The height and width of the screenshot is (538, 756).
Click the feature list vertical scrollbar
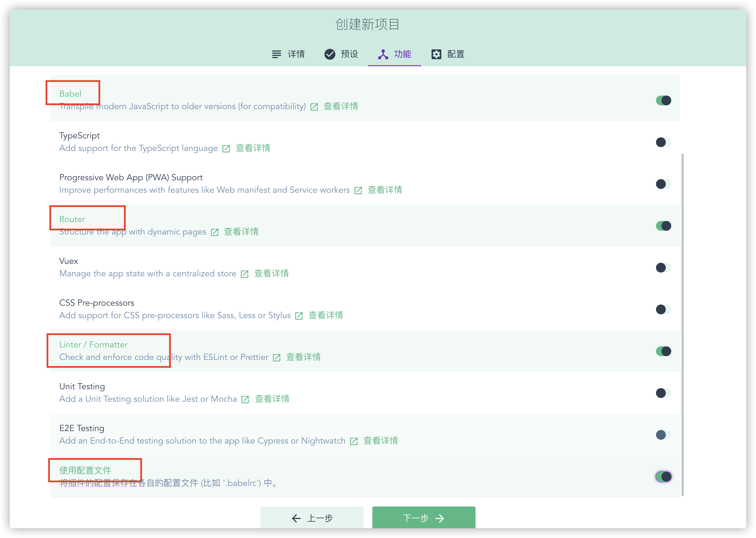click(x=682, y=325)
